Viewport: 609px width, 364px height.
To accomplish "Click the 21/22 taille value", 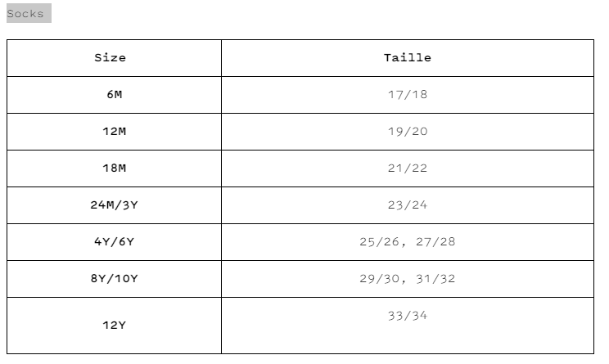I will tap(407, 169).
